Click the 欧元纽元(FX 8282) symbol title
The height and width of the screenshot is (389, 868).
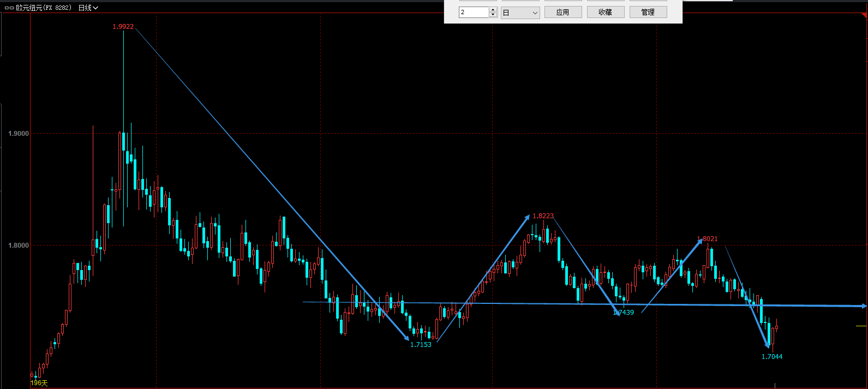tap(43, 8)
